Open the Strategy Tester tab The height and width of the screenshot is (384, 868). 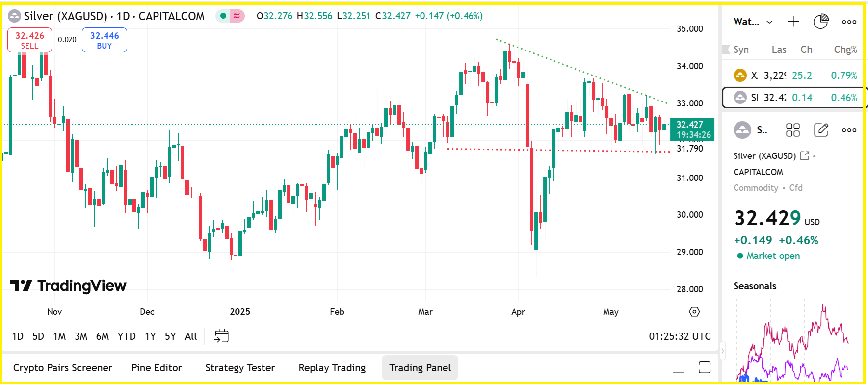240,368
